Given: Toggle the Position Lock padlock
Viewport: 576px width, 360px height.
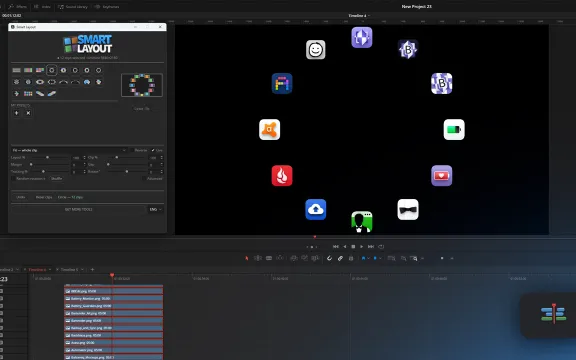Looking at the screenshot, I should point(351,258).
